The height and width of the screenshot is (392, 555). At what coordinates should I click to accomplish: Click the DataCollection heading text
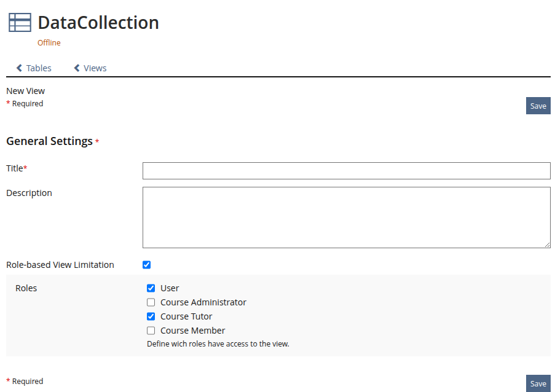pyautogui.click(x=98, y=23)
